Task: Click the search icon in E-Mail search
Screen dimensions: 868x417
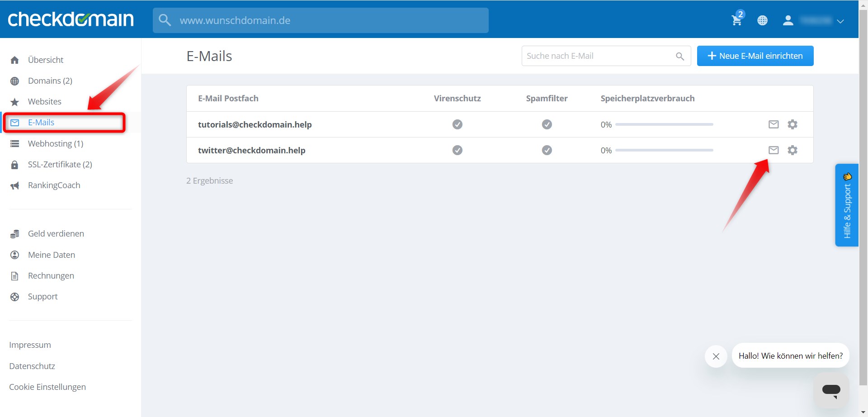Action: click(680, 56)
